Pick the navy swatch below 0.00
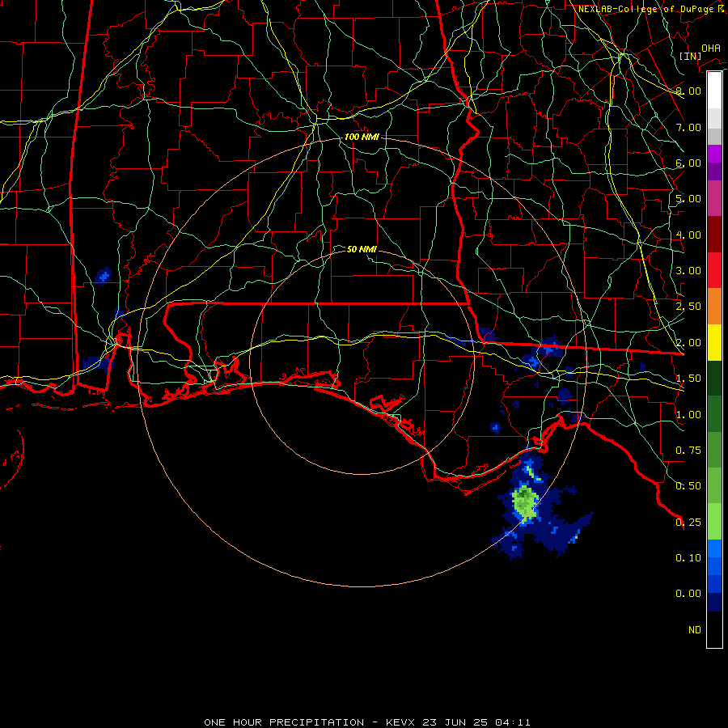 pos(714,603)
